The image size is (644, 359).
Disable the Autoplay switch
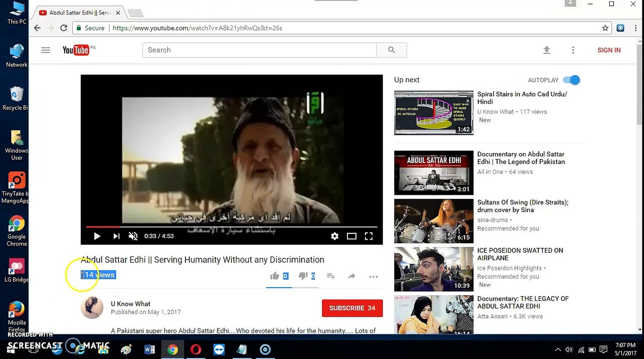click(x=572, y=80)
